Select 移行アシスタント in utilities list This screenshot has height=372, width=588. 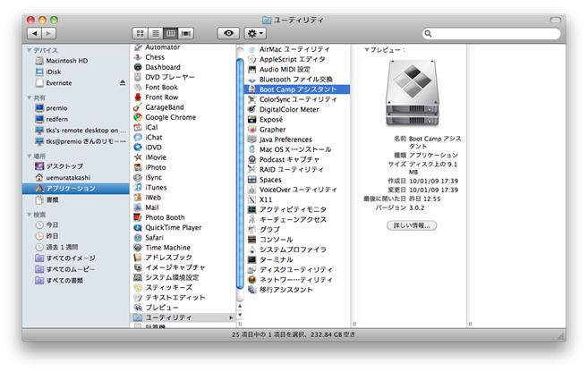pos(286,290)
